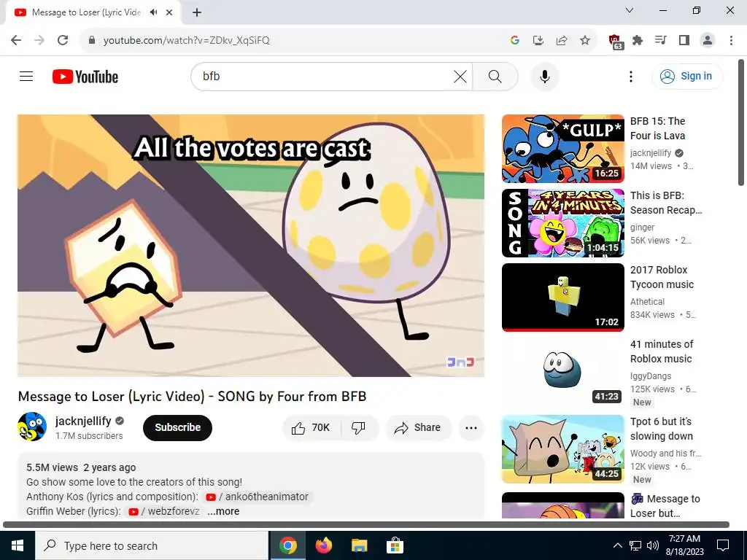The height and width of the screenshot is (560, 747).
Task: Open the webzforevz channel link
Action: [164, 511]
